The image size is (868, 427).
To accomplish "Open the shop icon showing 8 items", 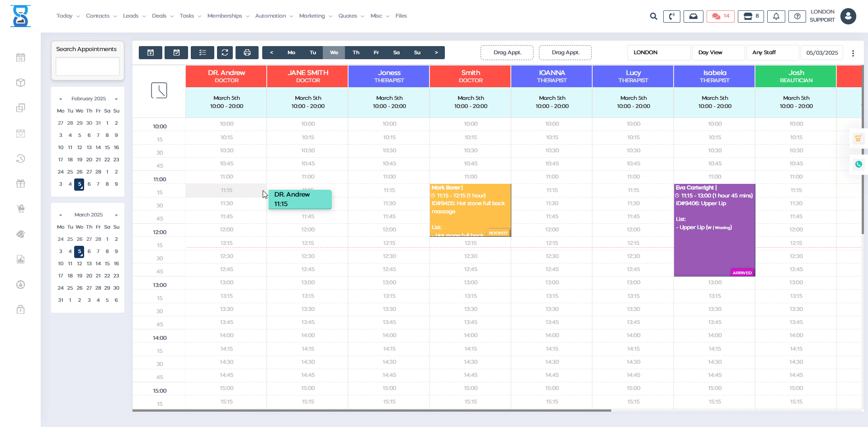I will tap(750, 16).
